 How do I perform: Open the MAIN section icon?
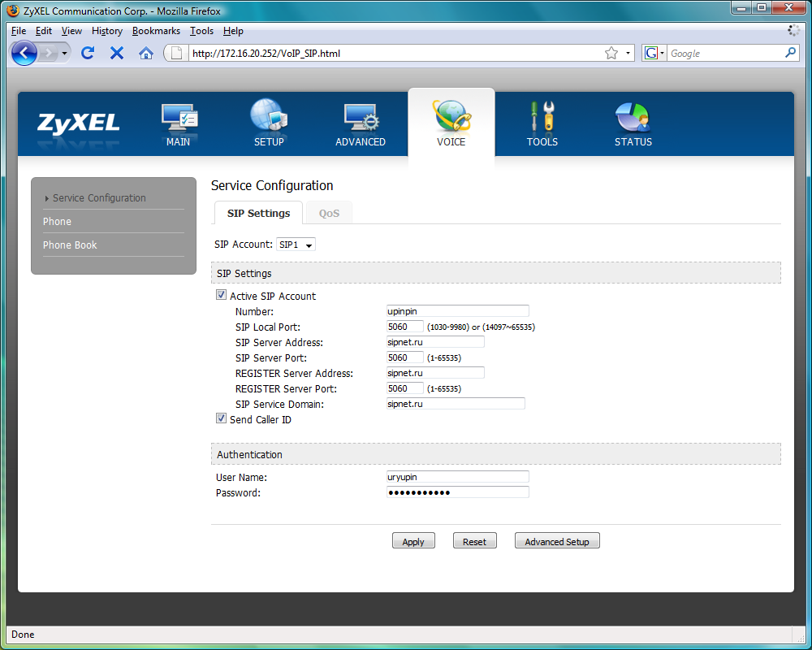point(179,118)
